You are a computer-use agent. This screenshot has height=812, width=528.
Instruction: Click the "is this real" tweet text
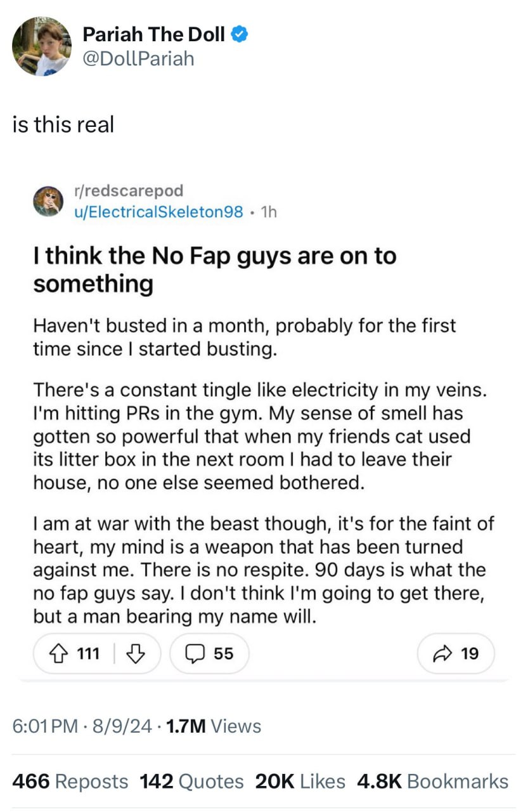63,124
